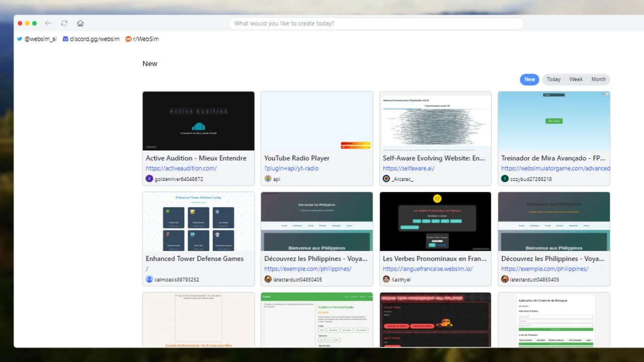Image resolution: width=644 pixels, height=362 pixels.
Task: Click the Discord icon for discord.gg/websim
Action: (x=66, y=39)
